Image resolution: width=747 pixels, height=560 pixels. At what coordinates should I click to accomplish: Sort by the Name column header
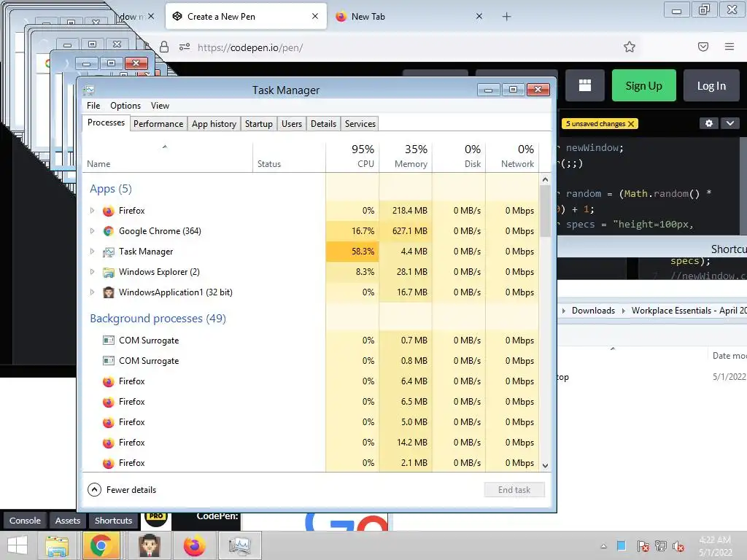click(x=169, y=156)
